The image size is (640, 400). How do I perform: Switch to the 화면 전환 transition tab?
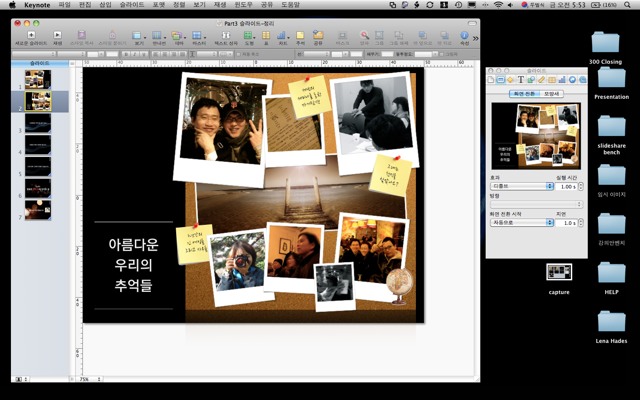(524, 94)
